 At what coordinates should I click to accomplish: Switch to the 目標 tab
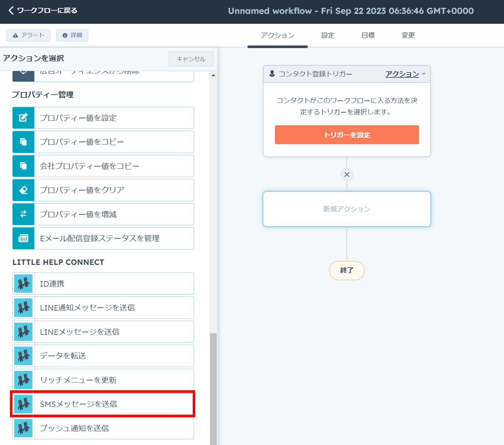[x=368, y=35]
